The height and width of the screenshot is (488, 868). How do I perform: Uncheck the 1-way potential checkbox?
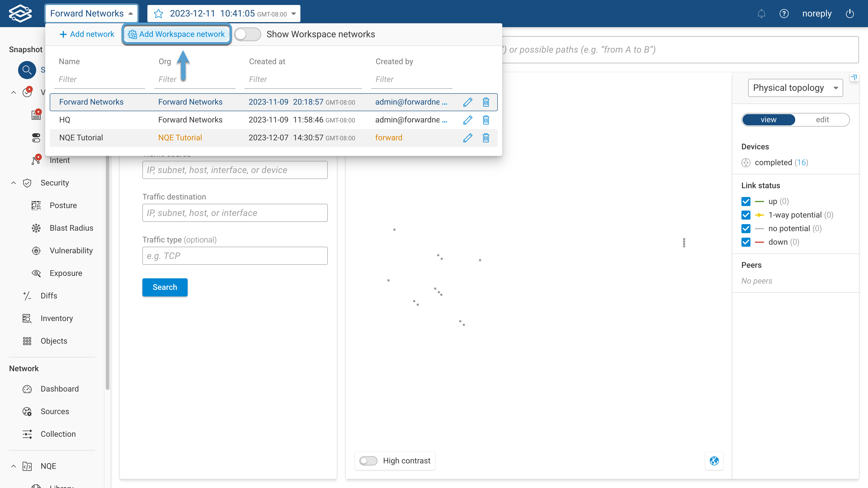pyautogui.click(x=746, y=215)
